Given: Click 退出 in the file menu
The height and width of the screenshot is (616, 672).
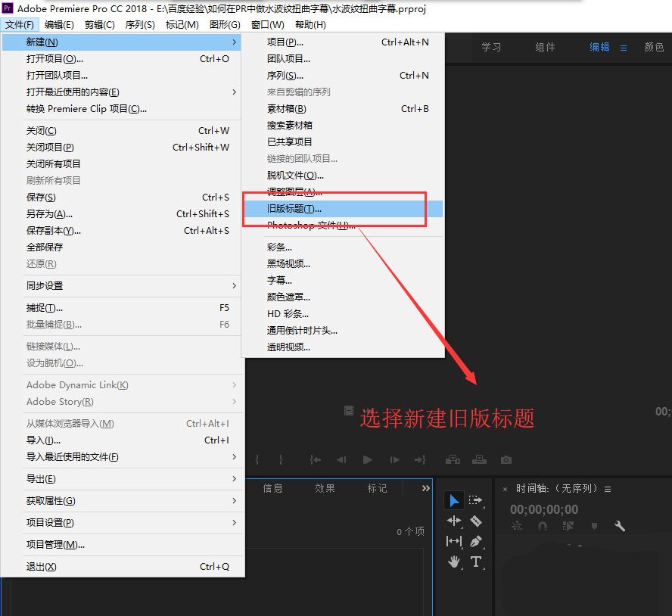Looking at the screenshot, I should (x=122, y=567).
